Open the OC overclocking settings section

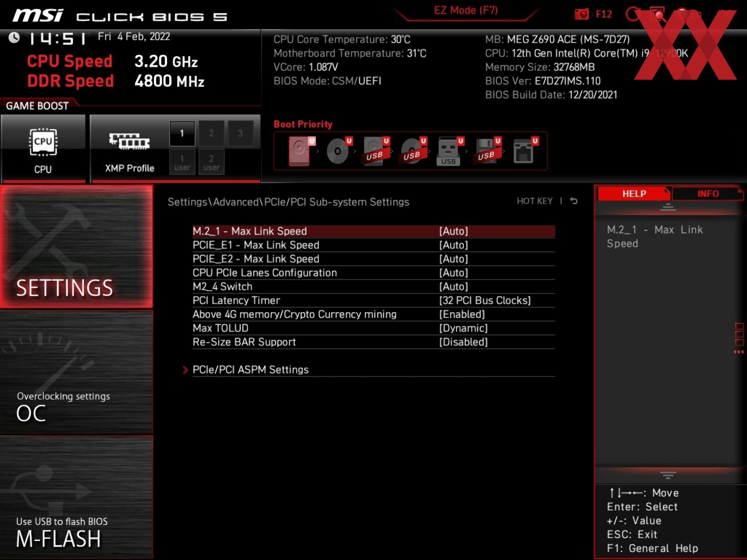tap(76, 372)
